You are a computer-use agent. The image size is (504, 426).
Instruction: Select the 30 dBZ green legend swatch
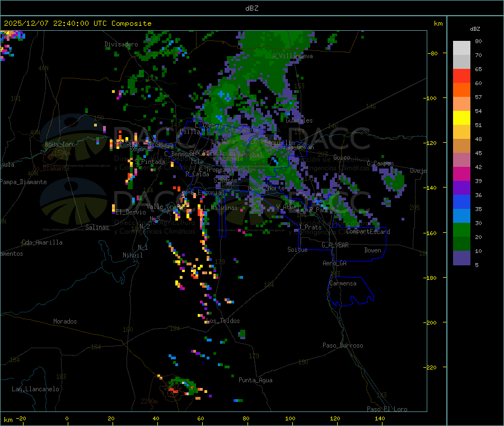[461, 230]
